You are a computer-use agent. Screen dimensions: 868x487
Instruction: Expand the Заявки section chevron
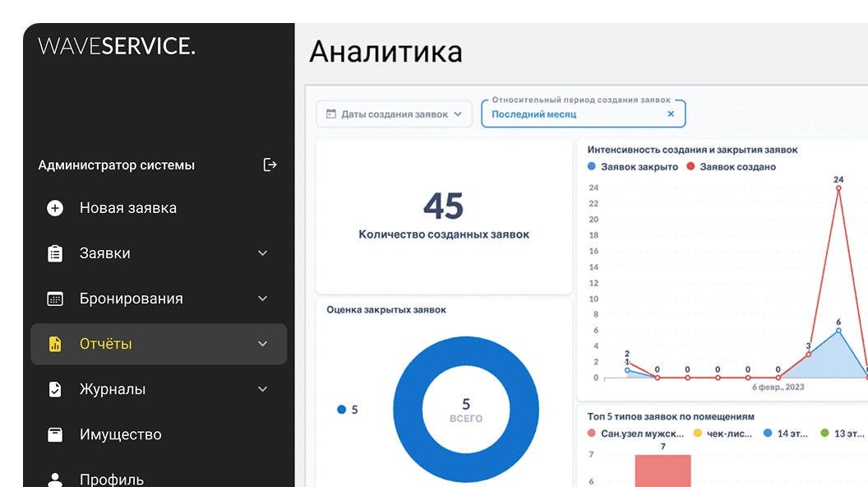coord(261,253)
